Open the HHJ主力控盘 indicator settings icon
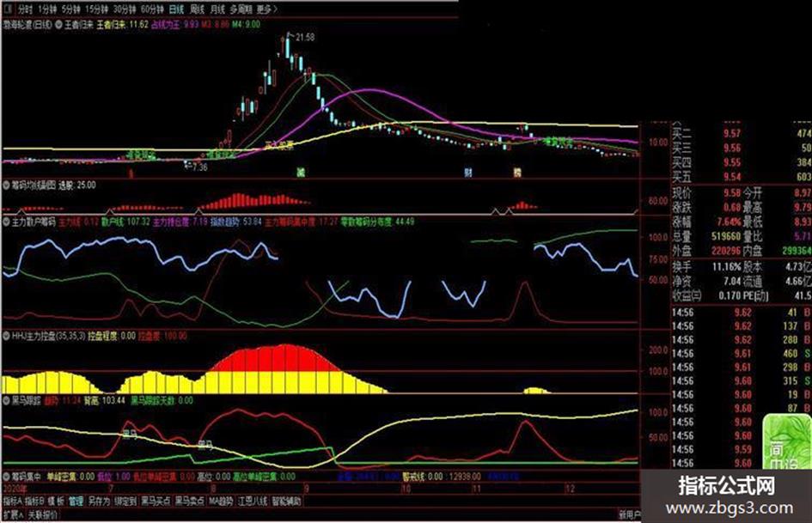Viewport: 812px width, 523px height. point(7,336)
